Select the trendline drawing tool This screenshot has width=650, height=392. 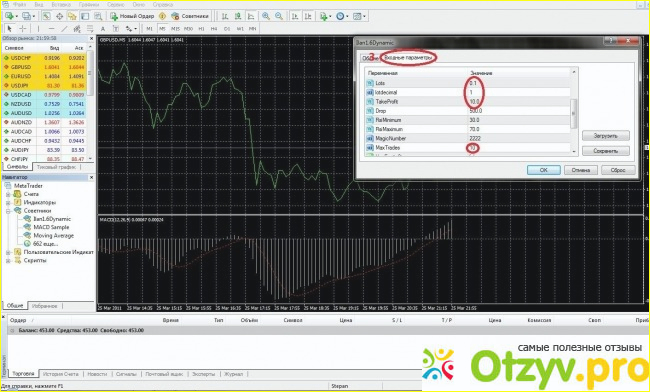(64, 29)
